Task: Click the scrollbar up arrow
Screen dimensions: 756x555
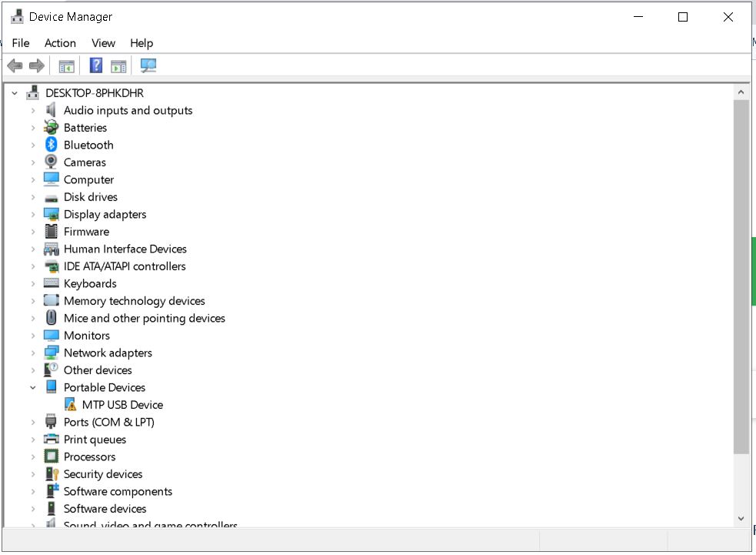Action: [x=741, y=92]
